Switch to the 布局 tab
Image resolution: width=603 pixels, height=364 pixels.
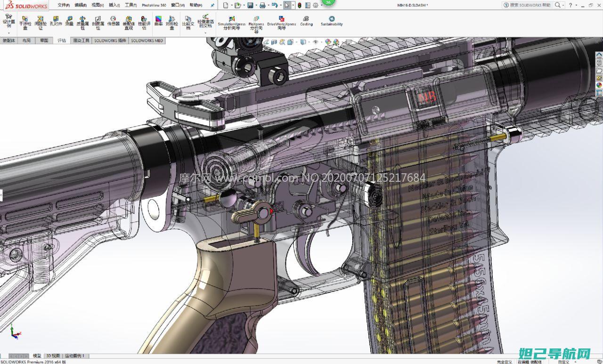click(26, 40)
